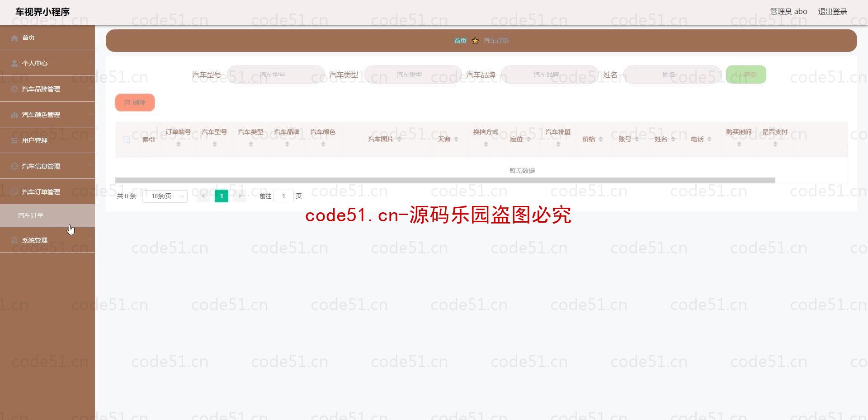Screen dimensions: 868x420
Task: Sort by 账号 column arrows
Action: pos(637,140)
